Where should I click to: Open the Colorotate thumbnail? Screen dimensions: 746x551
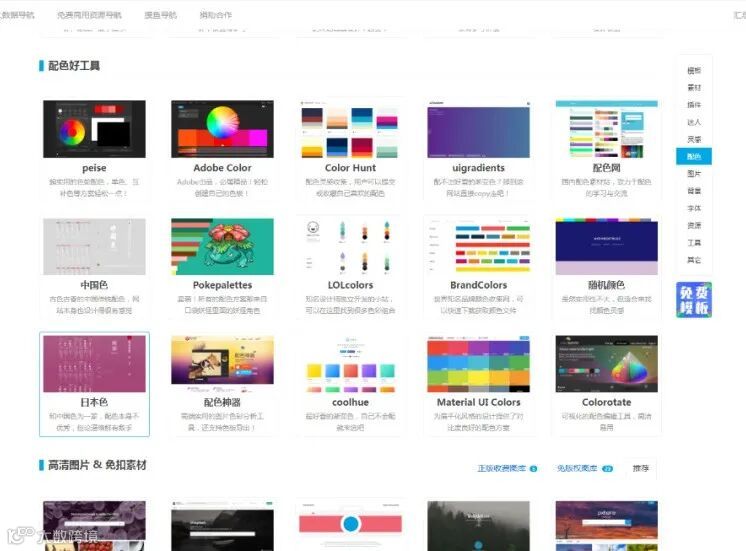click(607, 364)
